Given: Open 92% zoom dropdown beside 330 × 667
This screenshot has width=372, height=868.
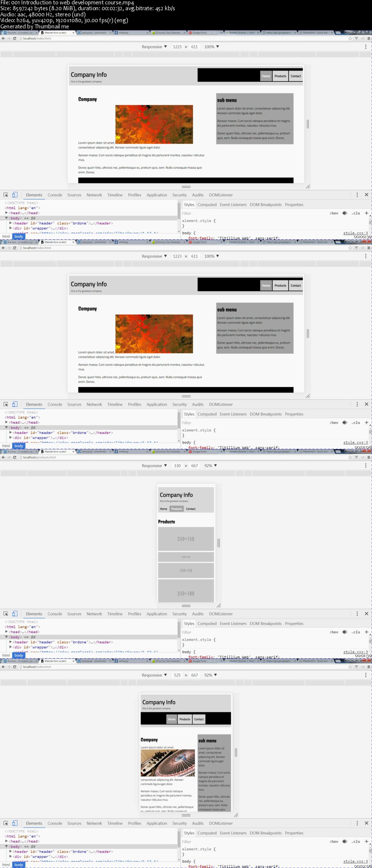Looking at the screenshot, I should [210, 466].
